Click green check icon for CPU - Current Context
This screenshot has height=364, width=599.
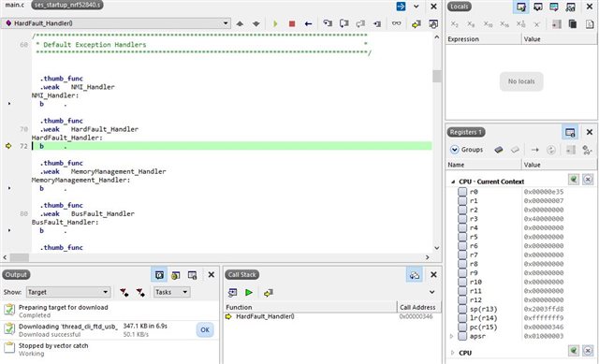(573, 180)
